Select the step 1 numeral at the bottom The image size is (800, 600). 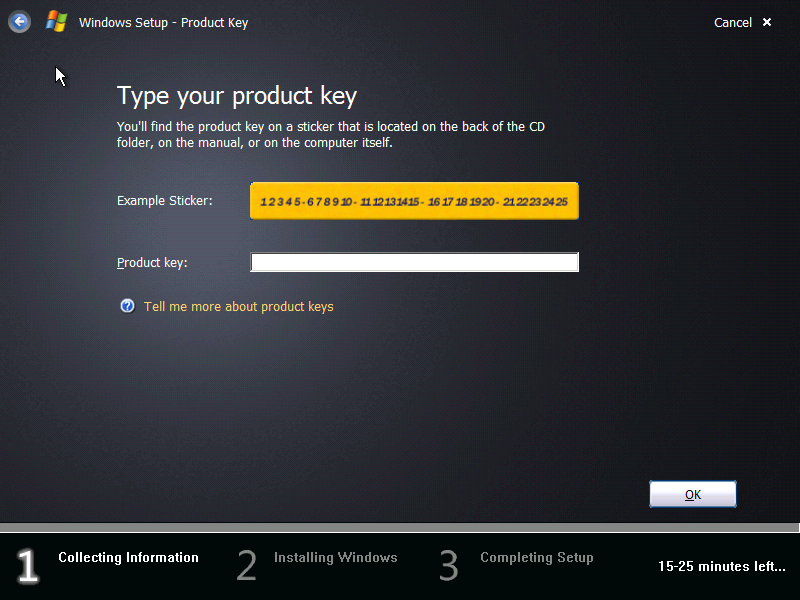[27, 566]
